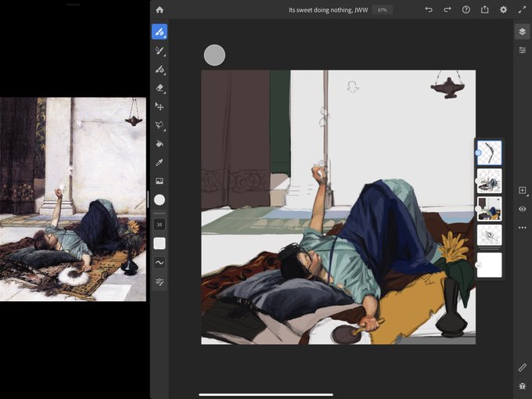Select the move and transform tool
The width and height of the screenshot is (532, 399).
pyautogui.click(x=160, y=106)
